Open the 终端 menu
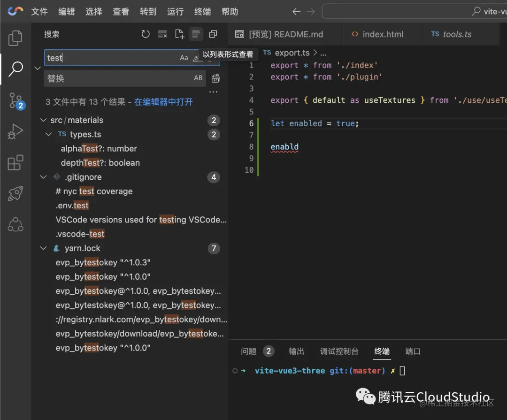Screen dimensions: 507x420 coord(202,12)
